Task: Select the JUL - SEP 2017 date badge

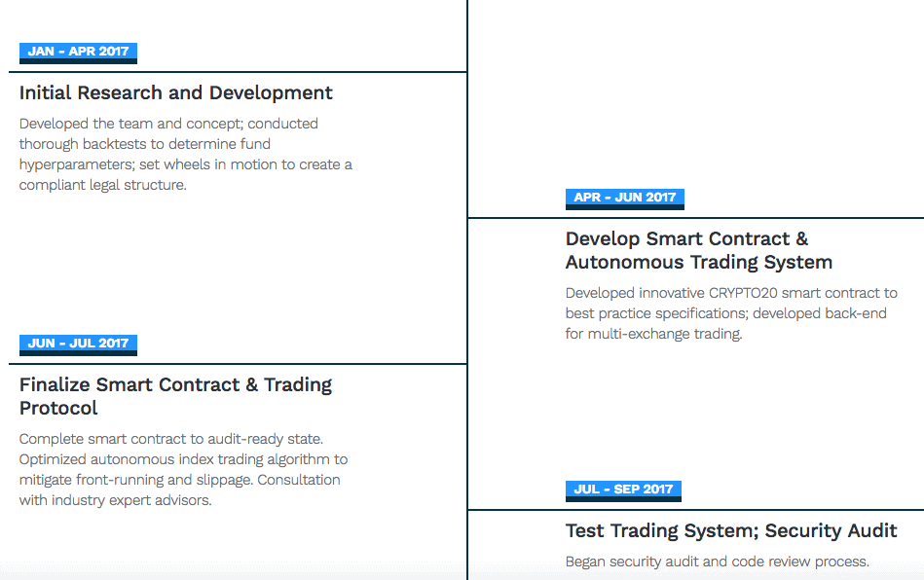Action: (623, 490)
